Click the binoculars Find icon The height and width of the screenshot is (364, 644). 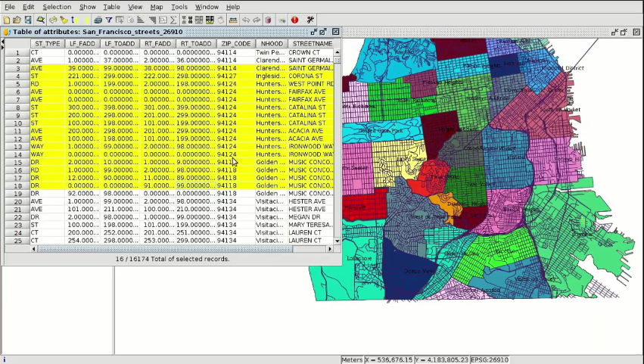click(40, 20)
